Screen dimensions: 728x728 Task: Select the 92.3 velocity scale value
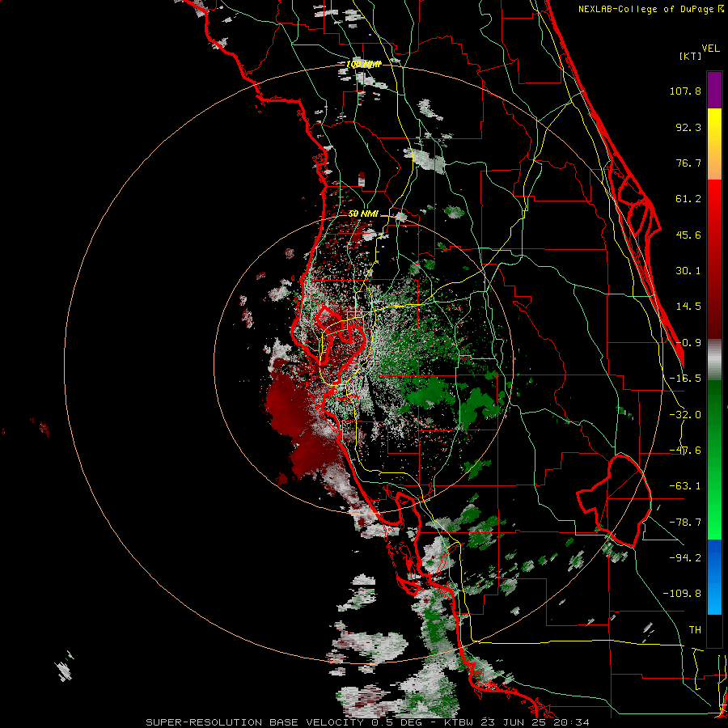point(688,127)
